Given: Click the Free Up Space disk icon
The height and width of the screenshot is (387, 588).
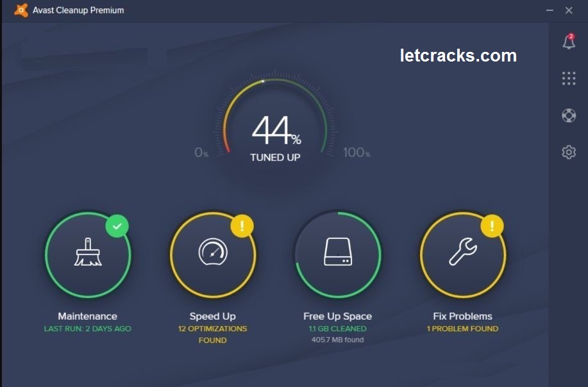Looking at the screenshot, I should point(337,252).
